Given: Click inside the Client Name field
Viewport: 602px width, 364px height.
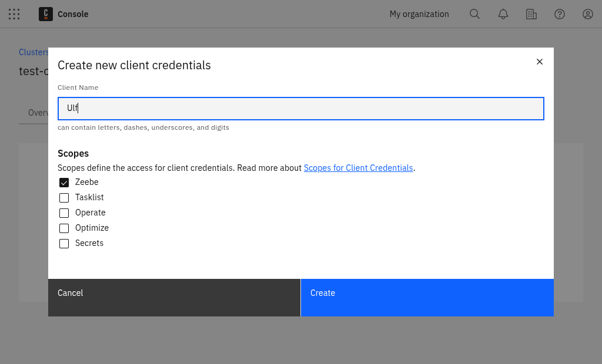Looking at the screenshot, I should (300, 108).
